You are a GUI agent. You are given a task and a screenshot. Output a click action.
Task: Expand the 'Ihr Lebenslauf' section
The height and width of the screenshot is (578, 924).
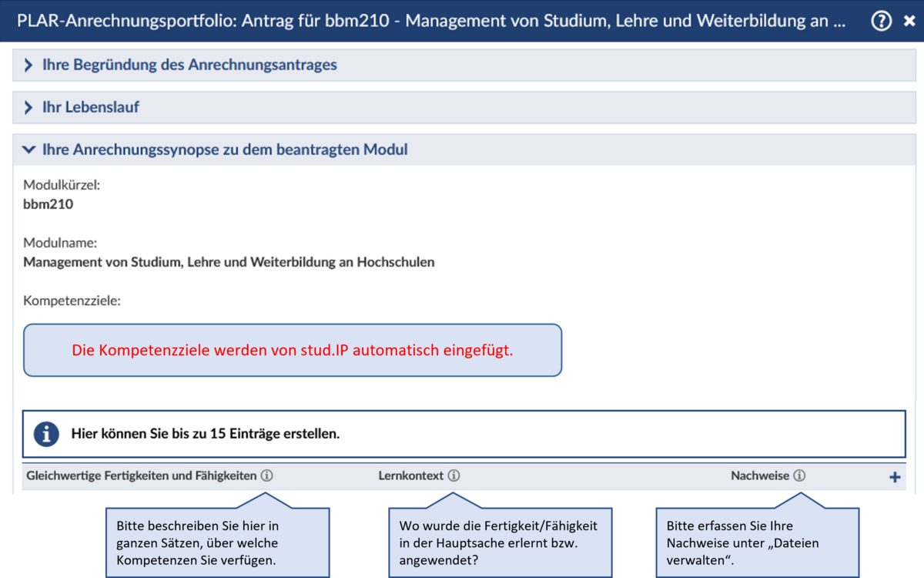click(x=90, y=108)
